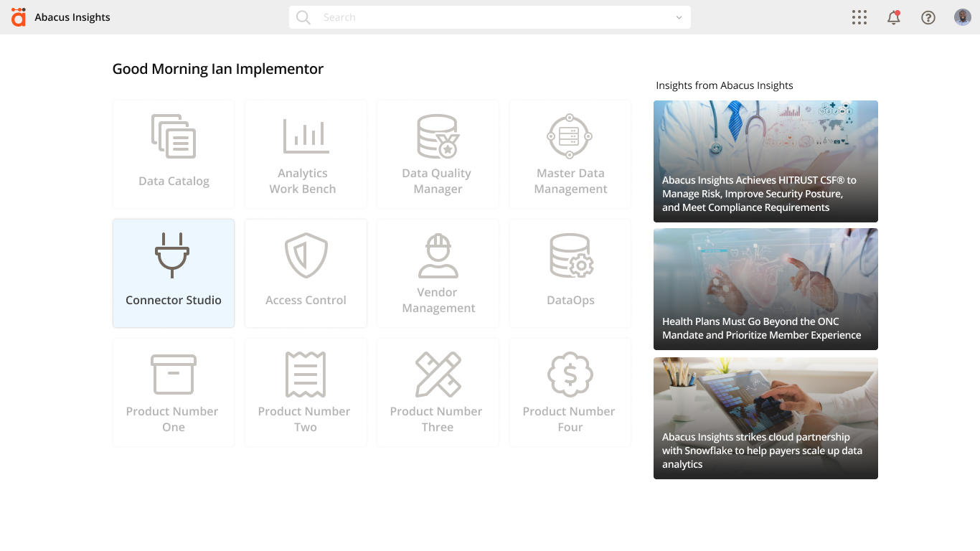This screenshot has width=980, height=551.
Task: Open Master Data Management server icon
Action: 570,136
